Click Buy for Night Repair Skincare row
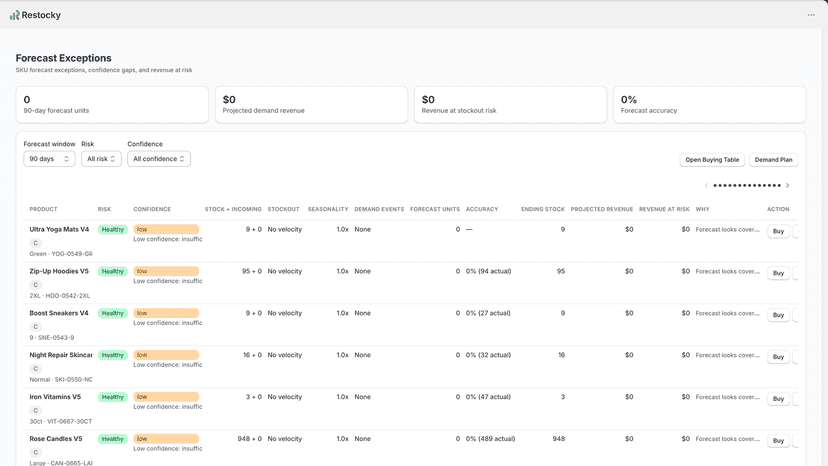The width and height of the screenshot is (828, 466). 778,357
